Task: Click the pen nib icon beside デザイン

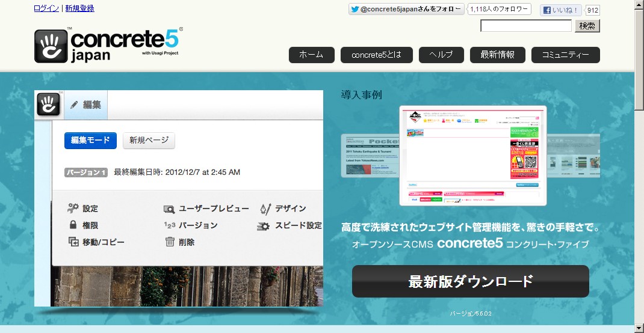Action: pyautogui.click(x=265, y=209)
